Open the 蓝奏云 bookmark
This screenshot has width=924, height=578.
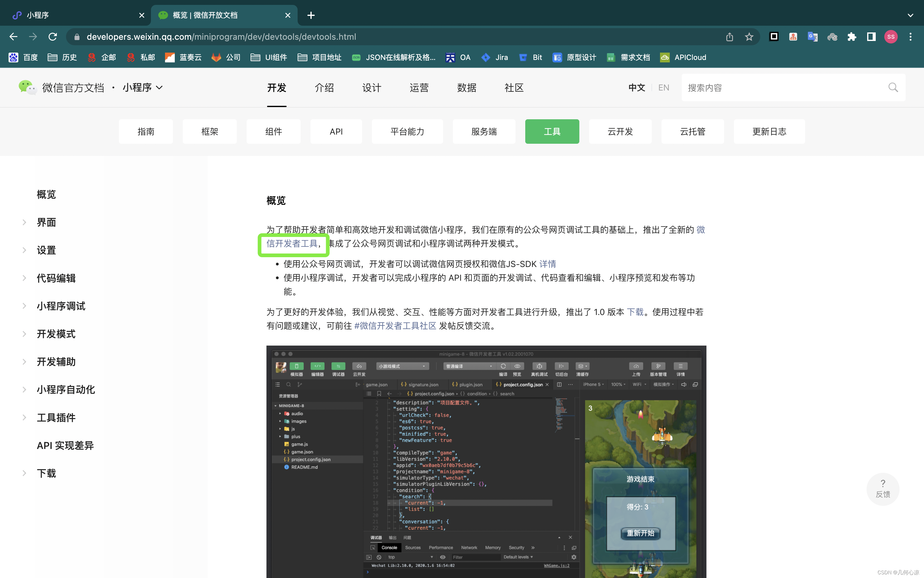(183, 57)
